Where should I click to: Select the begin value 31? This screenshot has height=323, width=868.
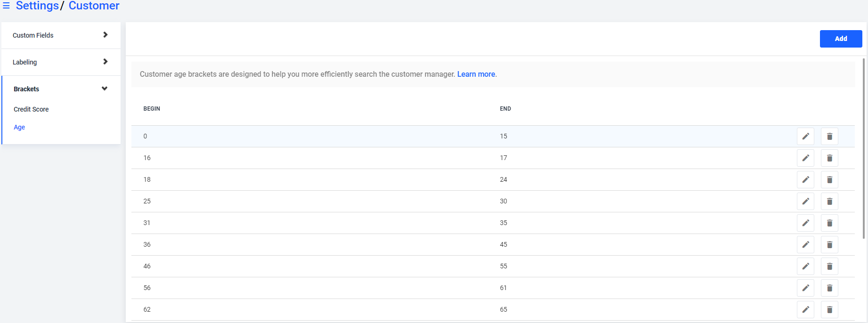(147, 223)
